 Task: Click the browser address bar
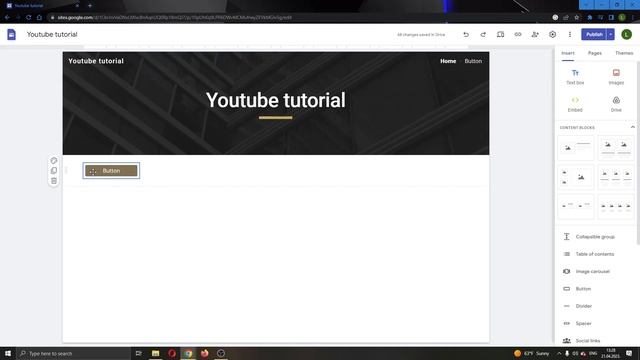298,18
